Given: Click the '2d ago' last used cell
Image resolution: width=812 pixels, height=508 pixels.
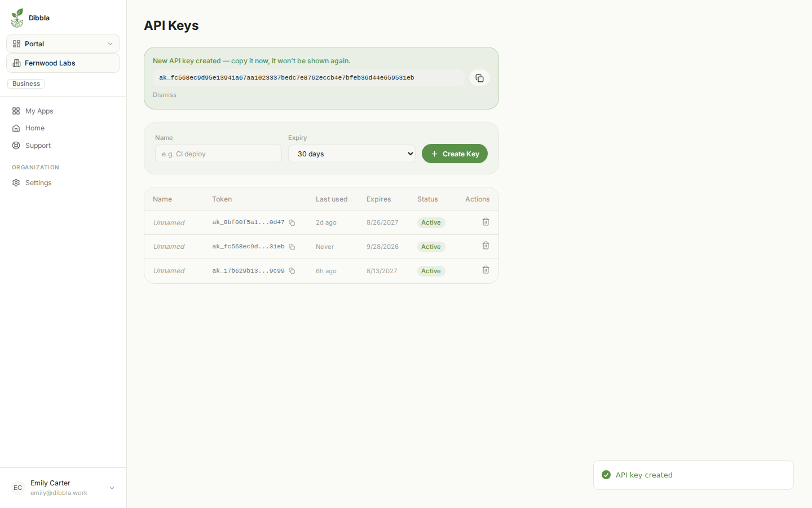Looking at the screenshot, I should (326, 222).
